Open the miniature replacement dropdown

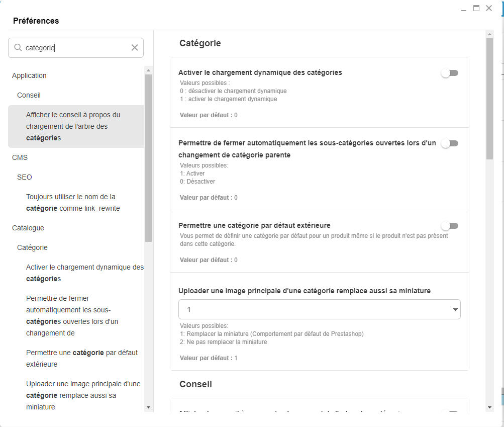click(319, 309)
